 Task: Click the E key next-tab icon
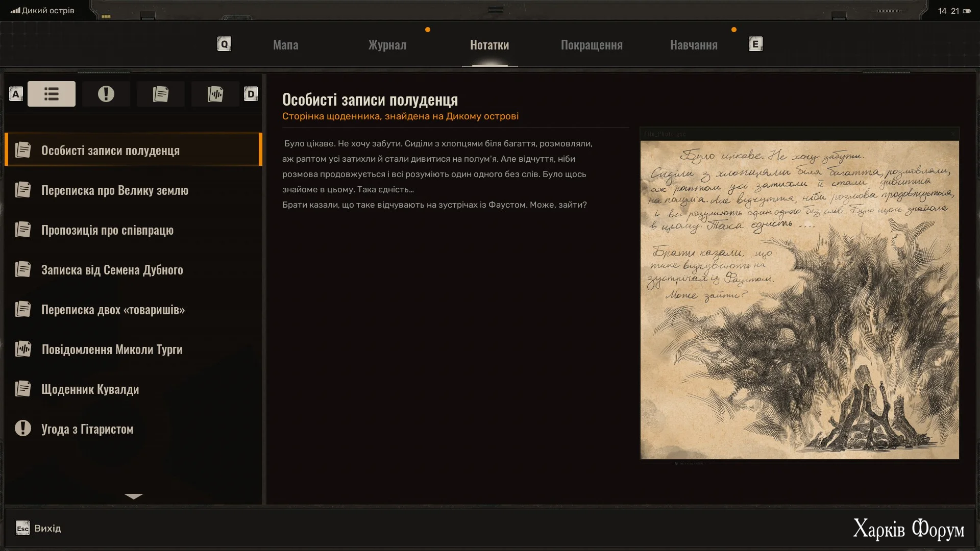coord(755,44)
